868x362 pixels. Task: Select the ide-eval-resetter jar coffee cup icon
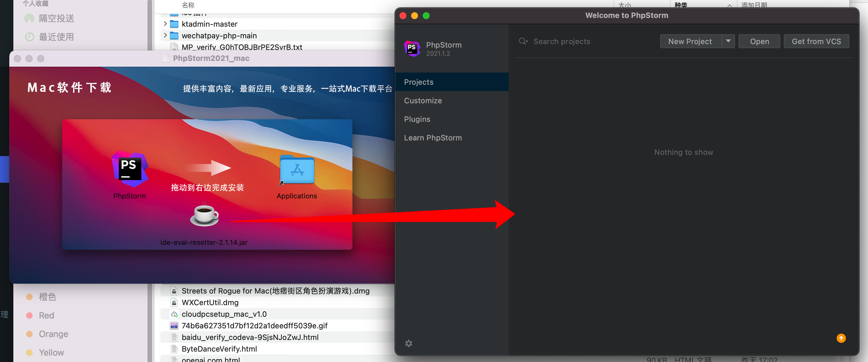click(x=204, y=215)
